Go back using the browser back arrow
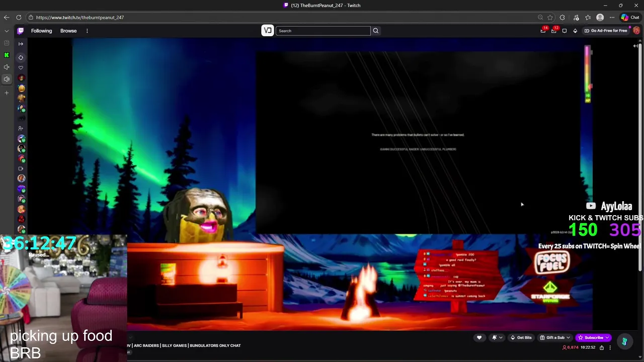This screenshot has width=644, height=362. [7, 17]
